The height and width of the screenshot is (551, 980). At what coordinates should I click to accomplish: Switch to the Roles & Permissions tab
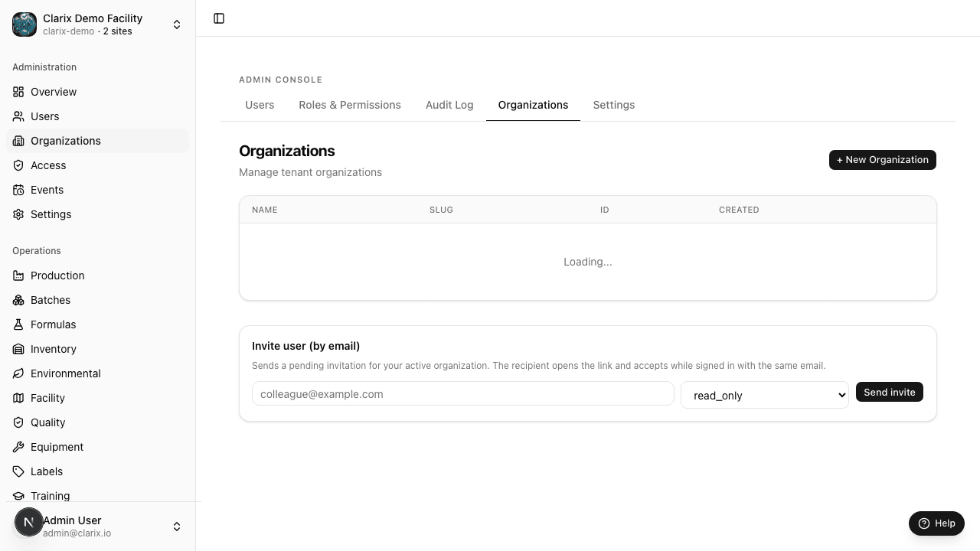point(350,105)
